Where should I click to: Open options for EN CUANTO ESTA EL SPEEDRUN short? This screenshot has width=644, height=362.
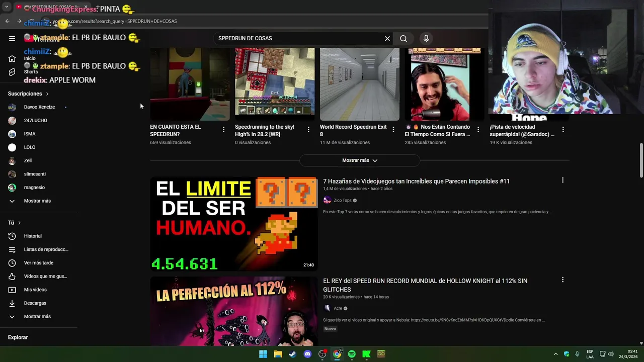(x=223, y=130)
